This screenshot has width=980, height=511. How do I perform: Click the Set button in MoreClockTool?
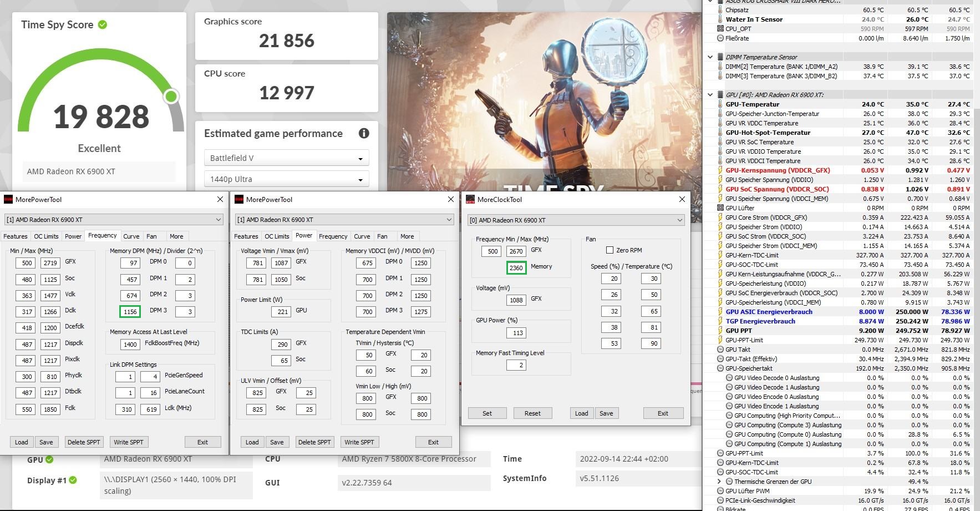click(487, 413)
